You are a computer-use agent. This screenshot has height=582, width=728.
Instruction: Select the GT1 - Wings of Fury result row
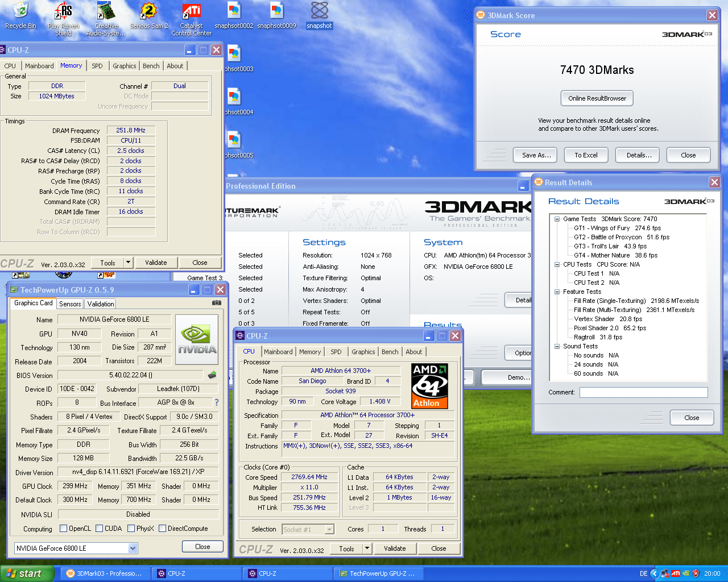point(618,228)
